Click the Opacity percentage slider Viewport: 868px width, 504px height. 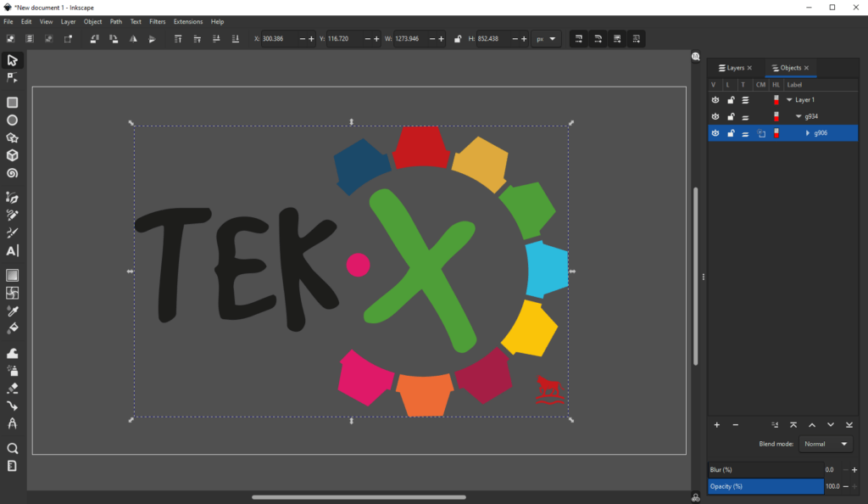click(765, 486)
